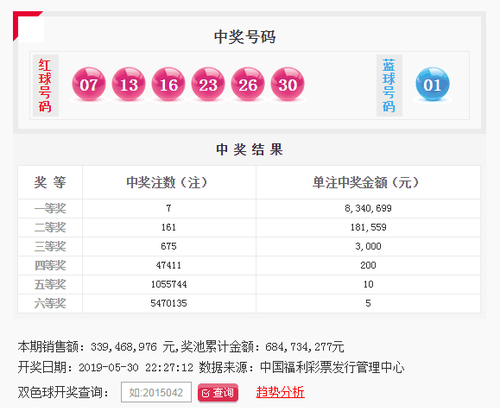Image resolution: width=500 pixels, height=419 pixels.
Task: Click the prize pool amount 684,734,277元
Action: coord(305,347)
